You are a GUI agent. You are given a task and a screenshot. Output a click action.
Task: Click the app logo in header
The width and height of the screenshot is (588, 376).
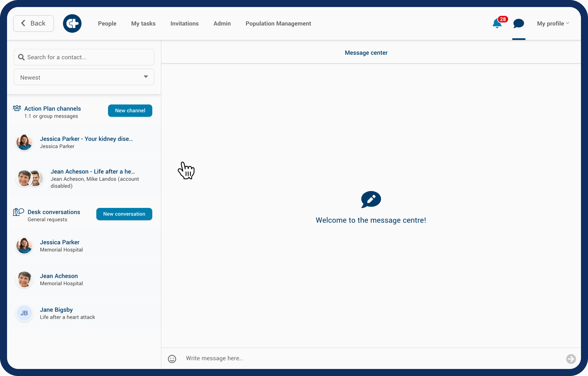(72, 23)
